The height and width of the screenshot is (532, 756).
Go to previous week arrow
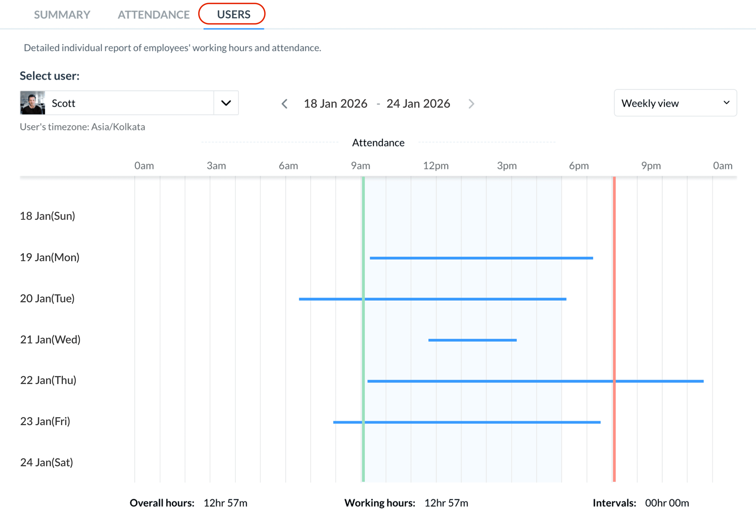point(285,104)
